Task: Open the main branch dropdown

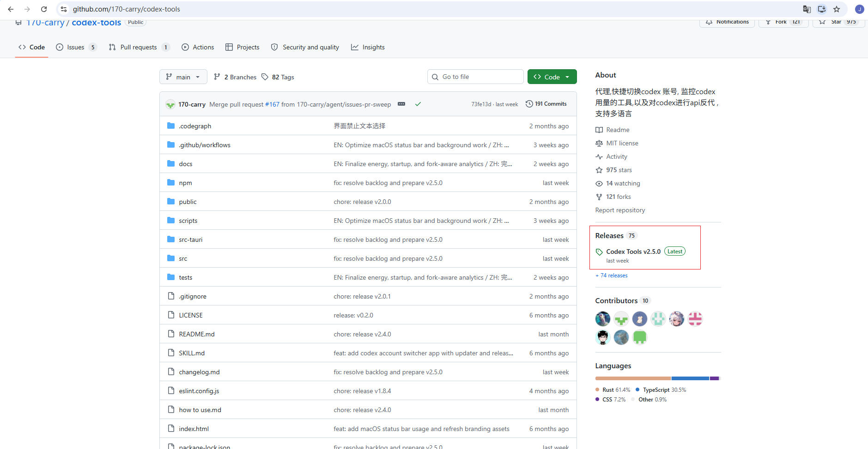Action: coord(183,77)
